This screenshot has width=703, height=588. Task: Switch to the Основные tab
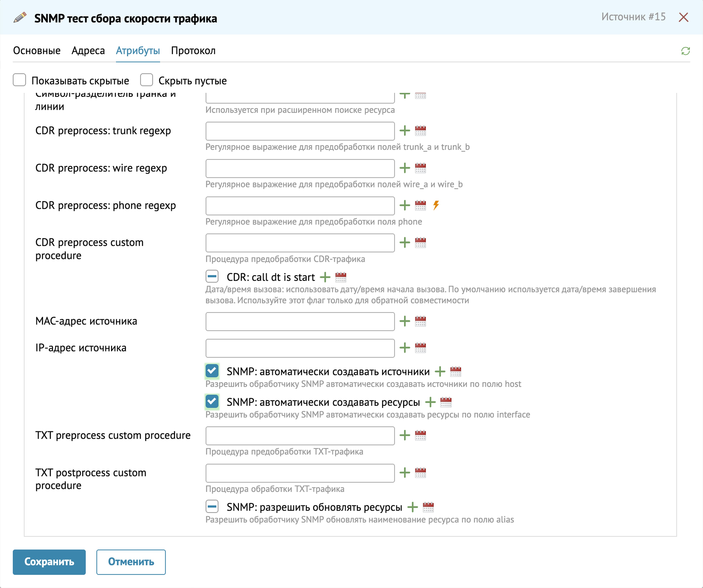click(37, 51)
